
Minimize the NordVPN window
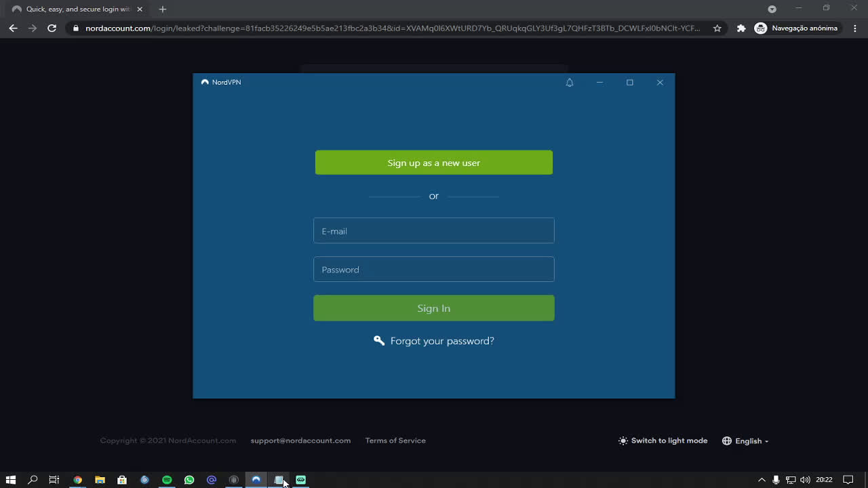pyautogui.click(x=599, y=82)
